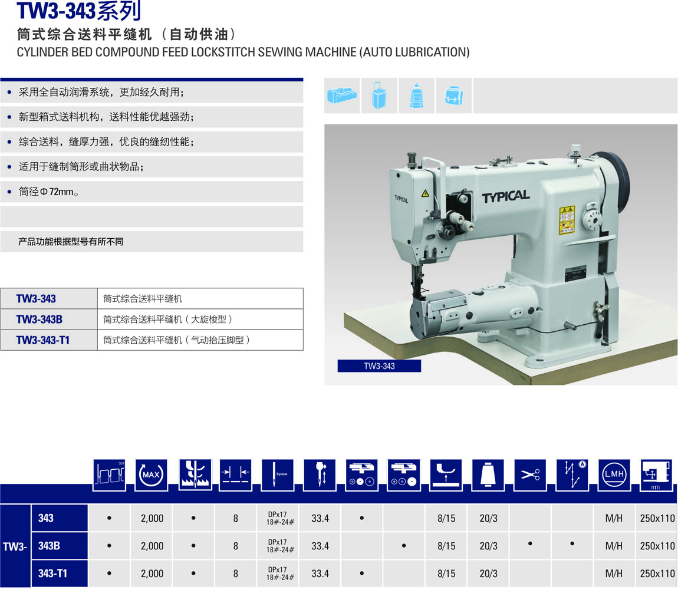Image resolution: width=678 pixels, height=616 pixels.
Task: Click the sofa application icon
Action: pos(342,95)
